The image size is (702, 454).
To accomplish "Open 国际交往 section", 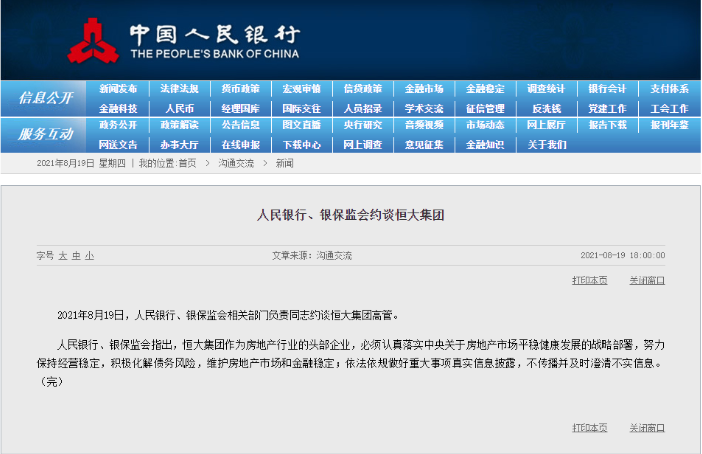I will [x=302, y=108].
